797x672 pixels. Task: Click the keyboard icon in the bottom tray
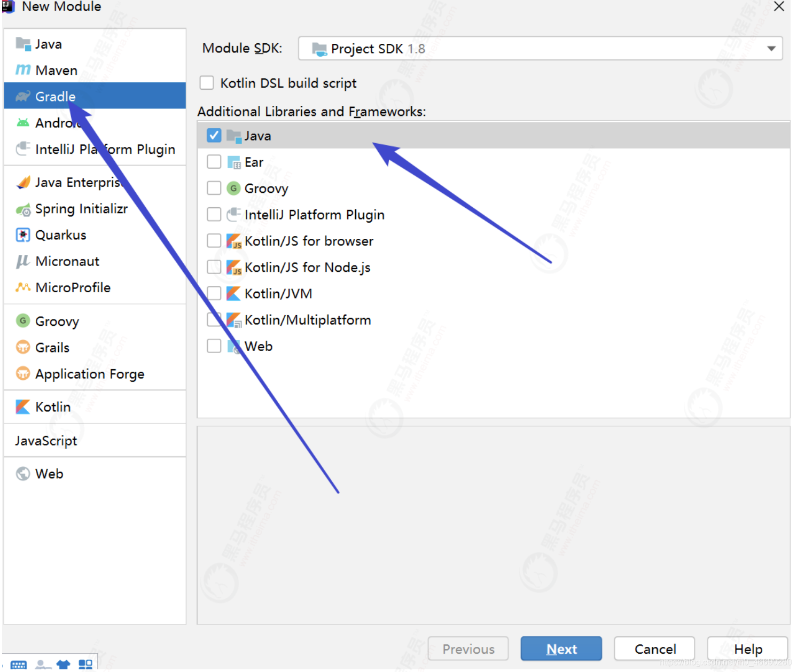tap(19, 665)
